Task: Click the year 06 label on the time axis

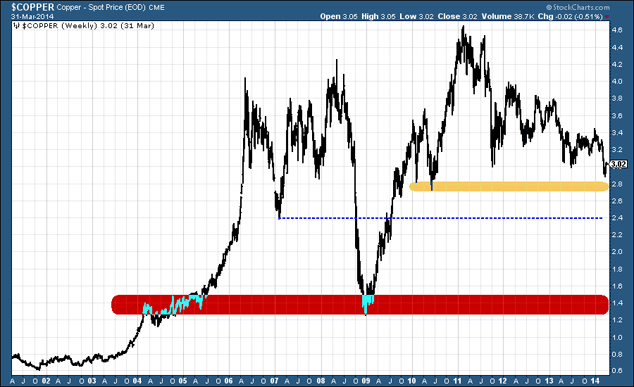Action: point(229,381)
